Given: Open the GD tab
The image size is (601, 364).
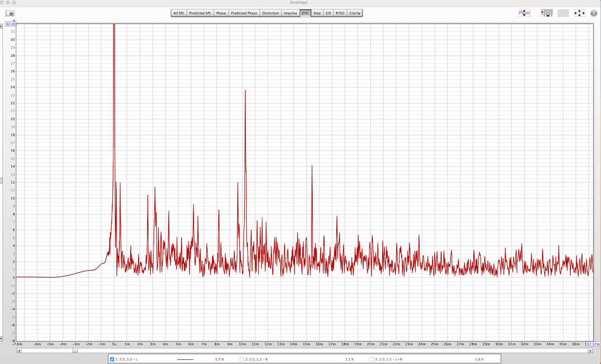Looking at the screenshot, I should click(x=328, y=13).
